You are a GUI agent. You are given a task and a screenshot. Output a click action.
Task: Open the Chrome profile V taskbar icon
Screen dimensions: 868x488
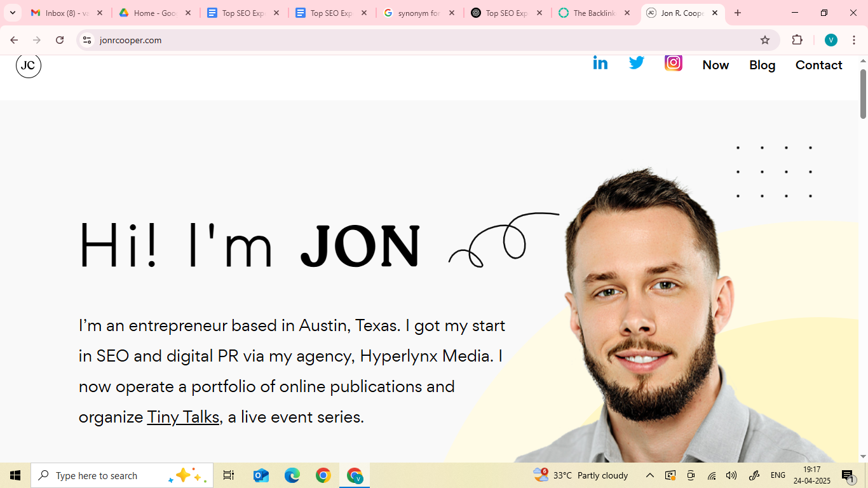pyautogui.click(x=355, y=475)
